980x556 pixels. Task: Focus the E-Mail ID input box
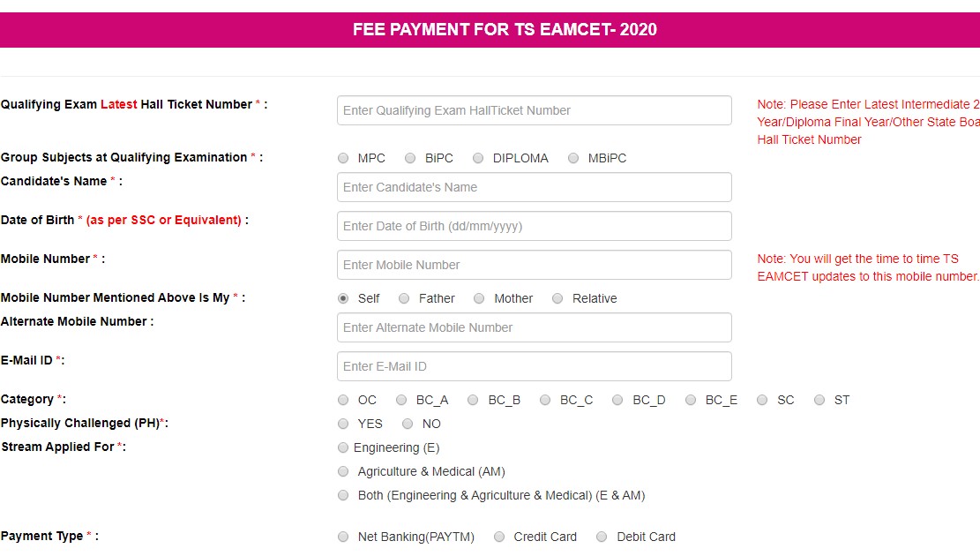(534, 366)
